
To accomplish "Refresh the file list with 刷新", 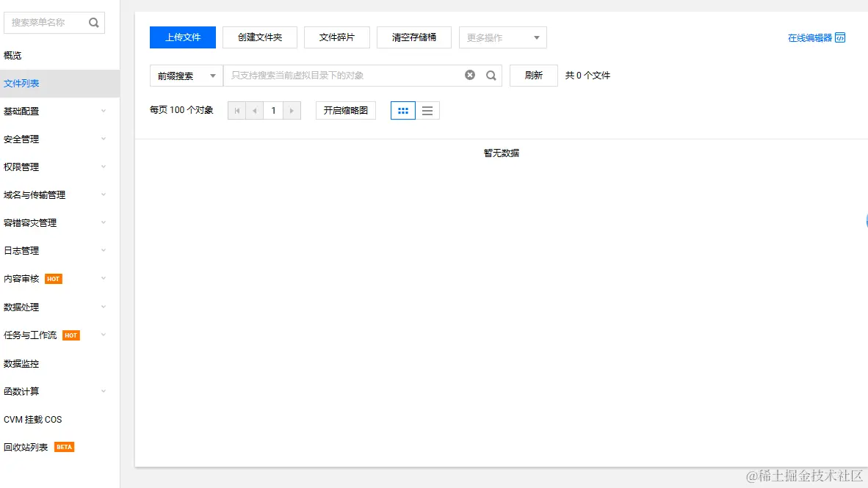I will [x=533, y=75].
